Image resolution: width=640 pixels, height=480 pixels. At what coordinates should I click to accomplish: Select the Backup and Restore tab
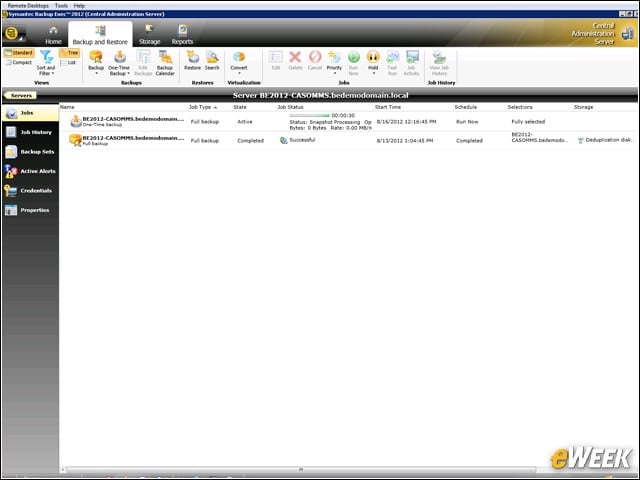tap(100, 35)
